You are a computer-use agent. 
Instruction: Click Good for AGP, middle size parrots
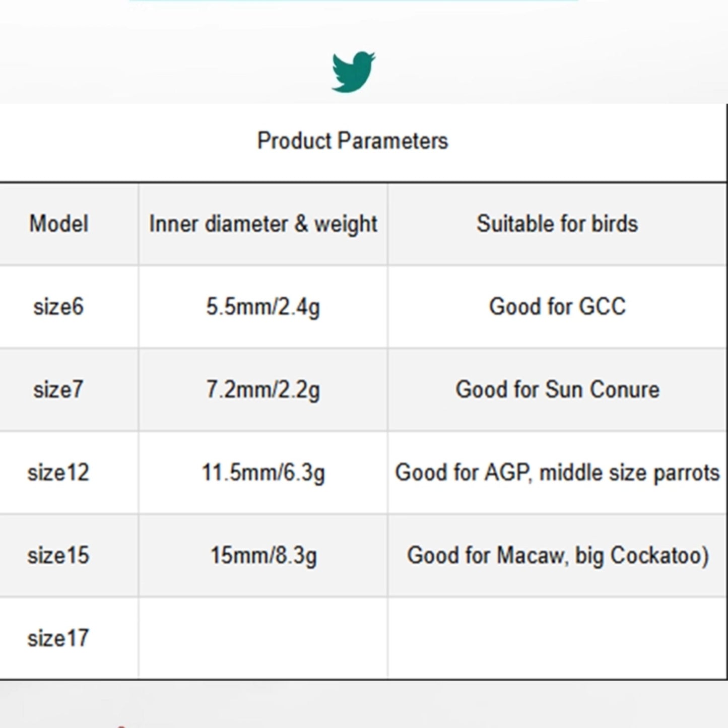coord(557,473)
